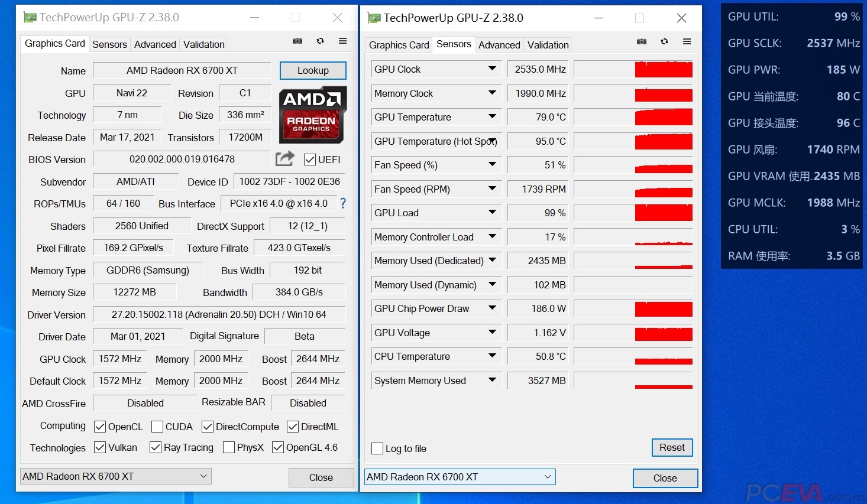This screenshot has height=504, width=867.
Task: Toggle the OpenCL checkbox
Action: pyautogui.click(x=100, y=427)
